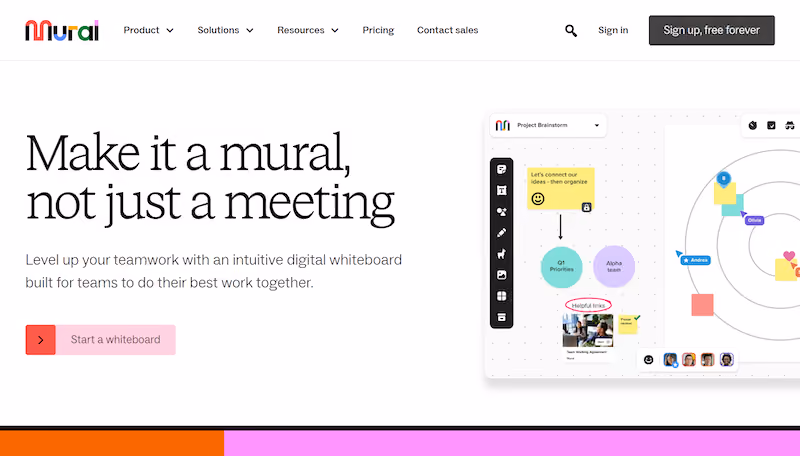Click the Start a whiteboard button
Image resolution: width=800 pixels, height=456 pixels.
[101, 340]
